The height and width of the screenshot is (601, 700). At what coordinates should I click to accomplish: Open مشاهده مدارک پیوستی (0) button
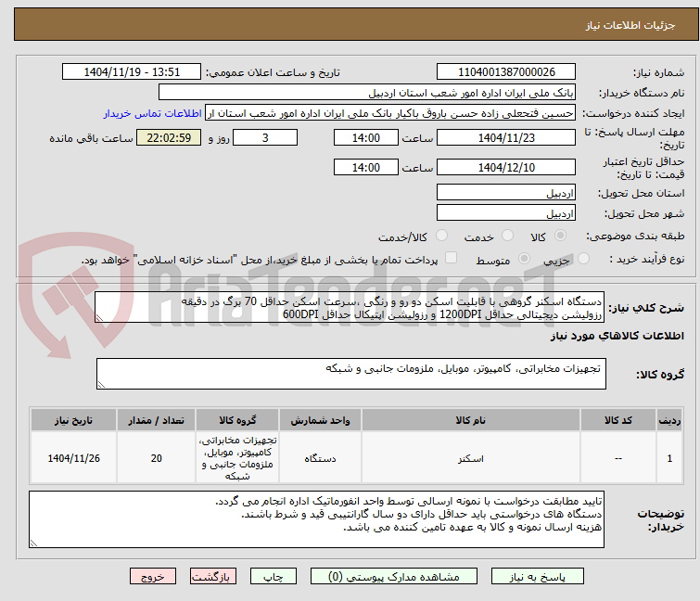click(x=394, y=577)
